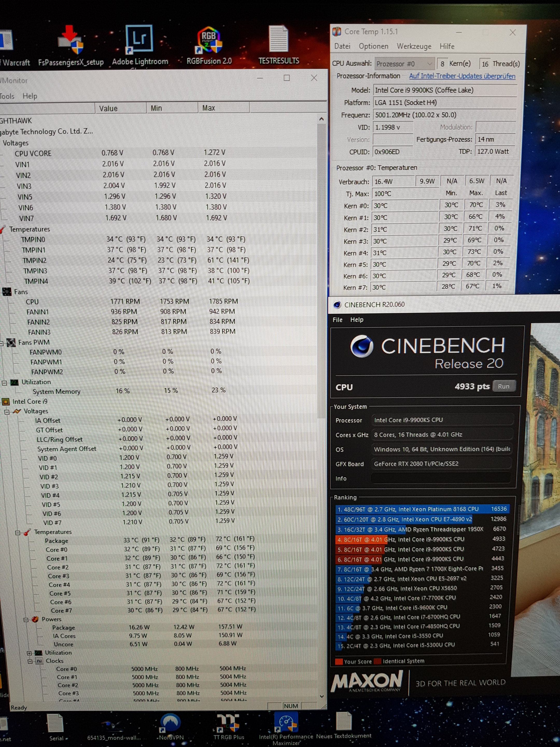The image size is (560, 747).
Task: Collapse Intel Core i9 Voltages node
Action: tap(7, 412)
